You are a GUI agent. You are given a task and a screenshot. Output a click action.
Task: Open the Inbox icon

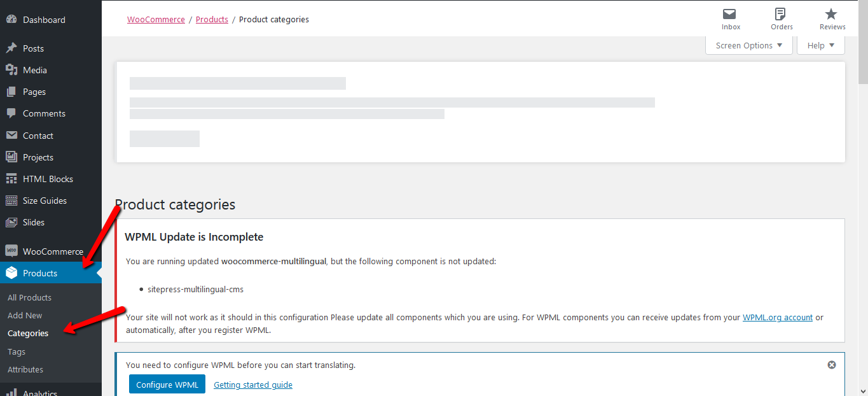pyautogui.click(x=731, y=14)
